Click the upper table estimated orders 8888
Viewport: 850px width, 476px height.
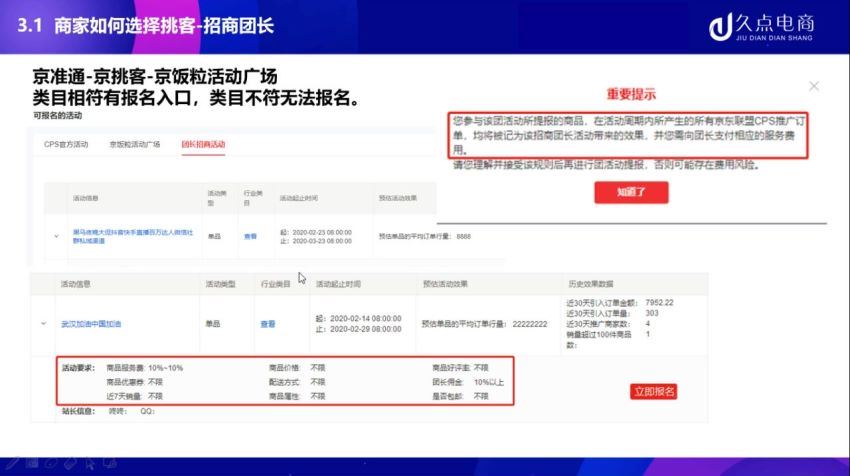(463, 237)
